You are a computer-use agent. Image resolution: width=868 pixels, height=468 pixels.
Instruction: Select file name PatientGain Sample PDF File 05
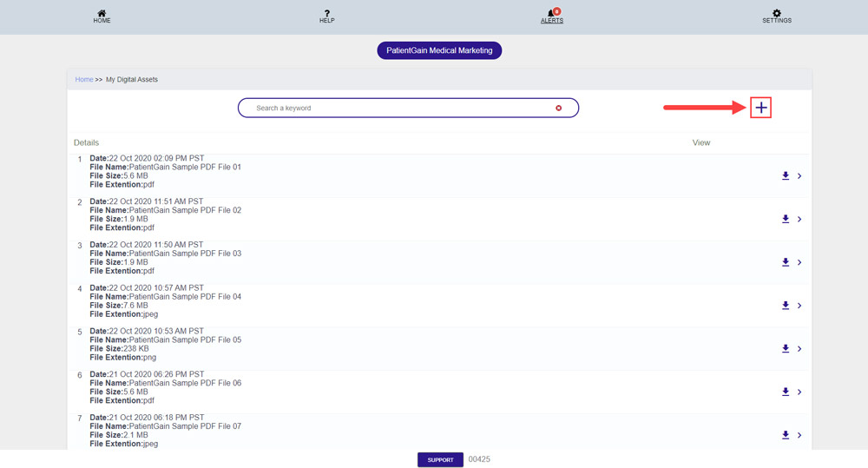[x=185, y=339]
